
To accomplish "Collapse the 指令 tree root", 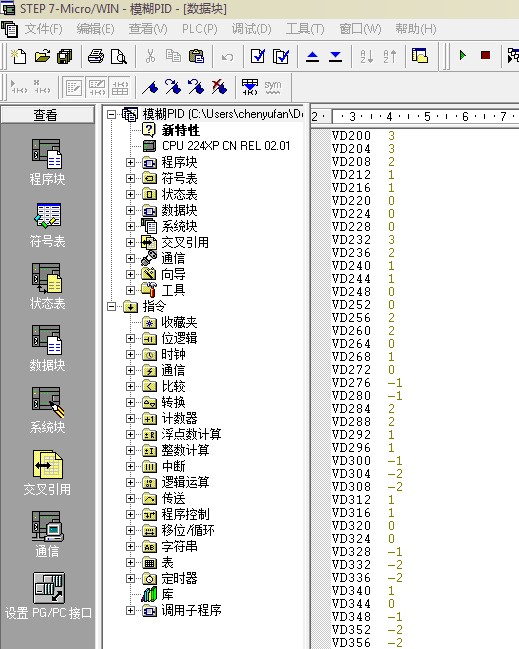I will [111, 307].
